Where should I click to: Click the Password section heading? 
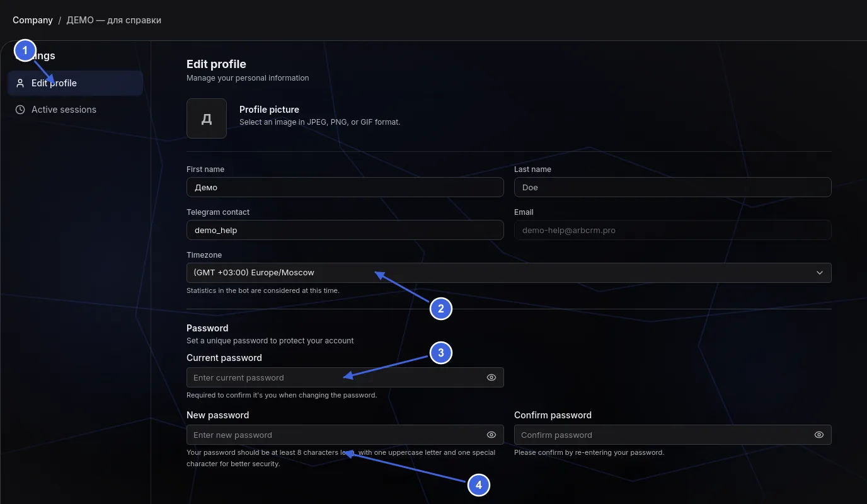click(x=207, y=328)
